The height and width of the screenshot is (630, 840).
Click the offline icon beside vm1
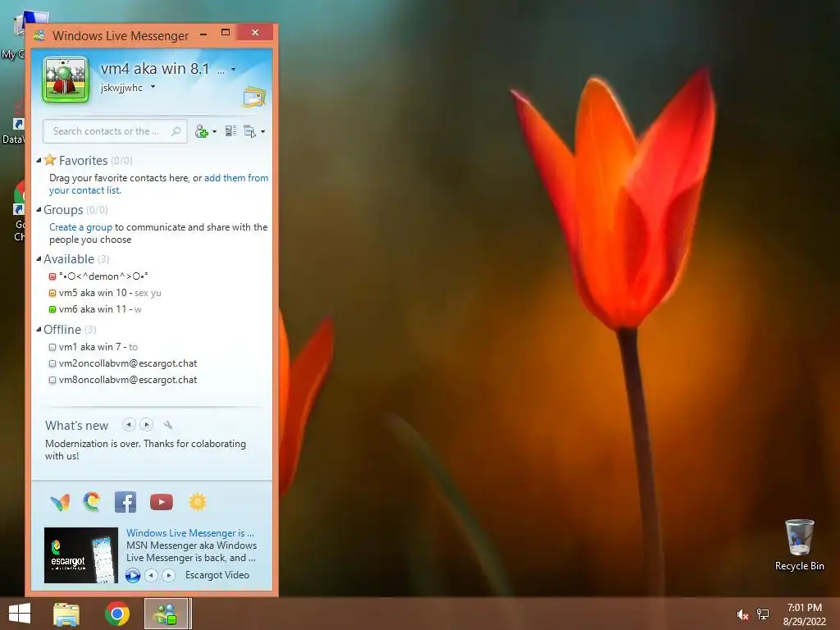point(52,347)
